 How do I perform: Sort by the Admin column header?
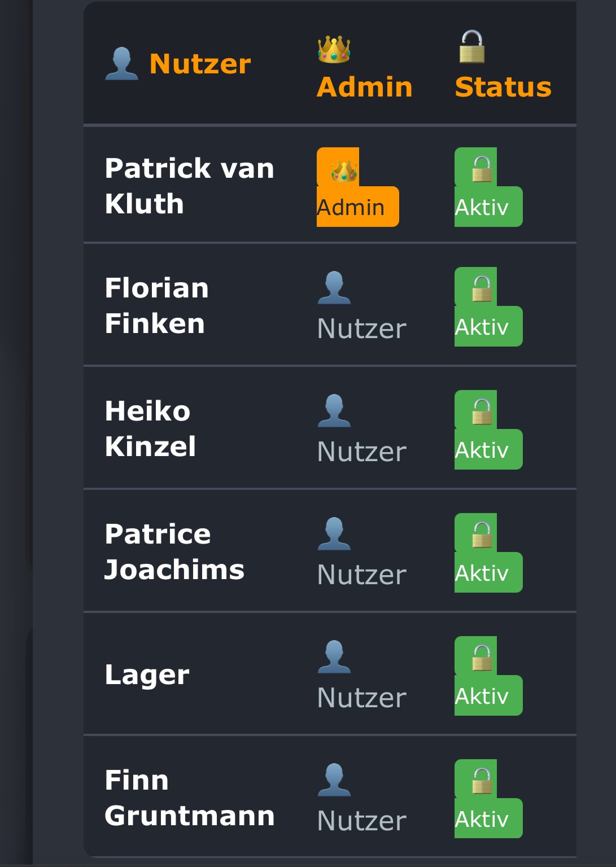[364, 87]
